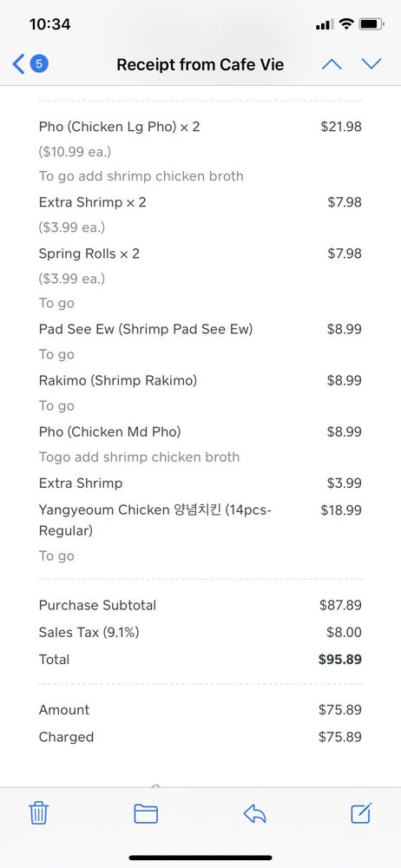Select the Yangyeoum Chicken line item
Image resolution: width=401 pixels, height=868 pixels.
click(x=155, y=520)
